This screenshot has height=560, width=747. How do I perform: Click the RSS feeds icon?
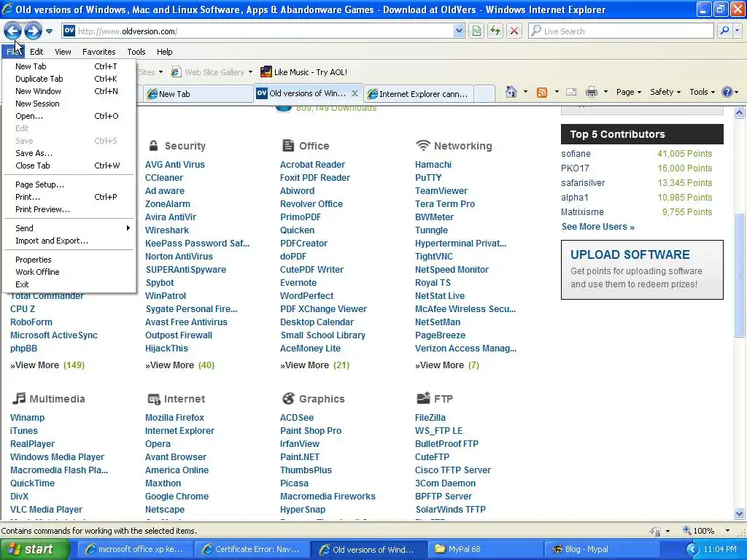(x=542, y=93)
